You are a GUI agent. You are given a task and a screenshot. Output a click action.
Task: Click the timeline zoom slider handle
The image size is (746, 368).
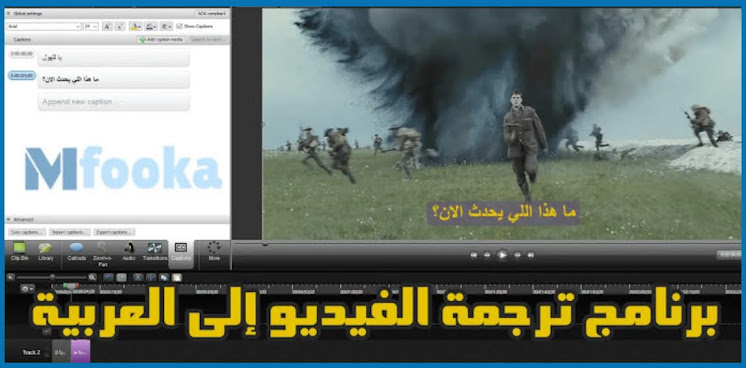click(52, 277)
